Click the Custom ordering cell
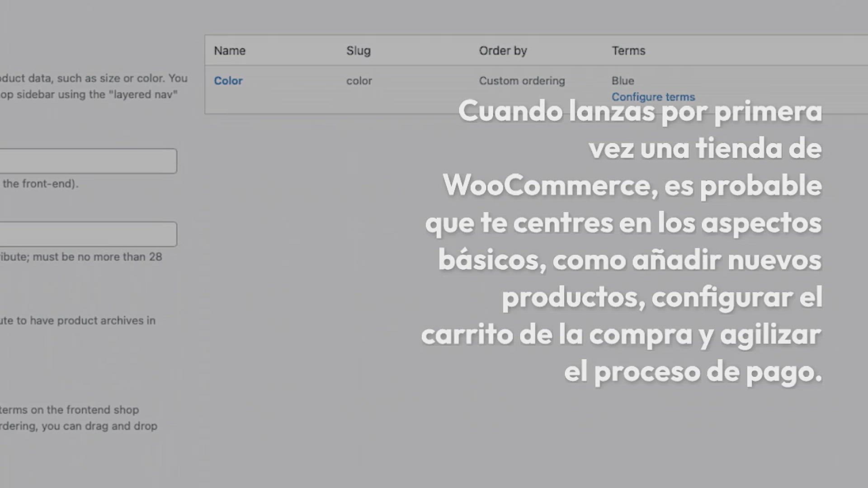Viewport: 868px width, 488px height. 522,81
